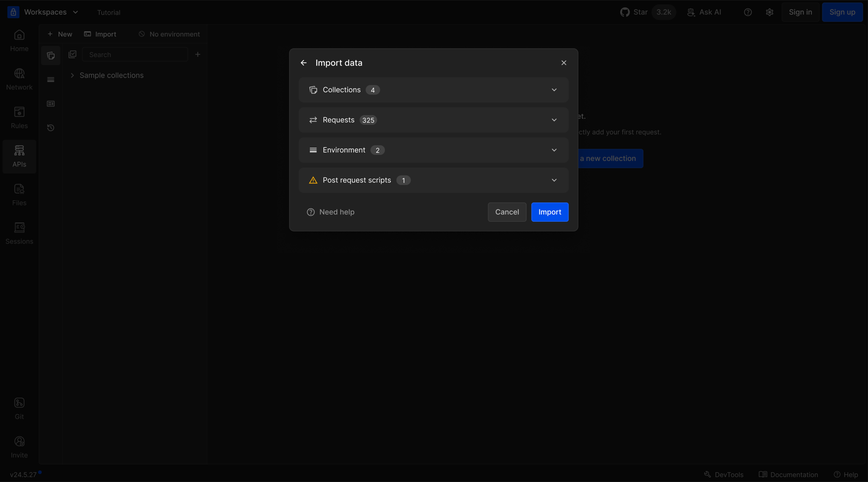Open the help question mark icon in top bar
Image resolution: width=868 pixels, height=482 pixels.
(x=748, y=12)
